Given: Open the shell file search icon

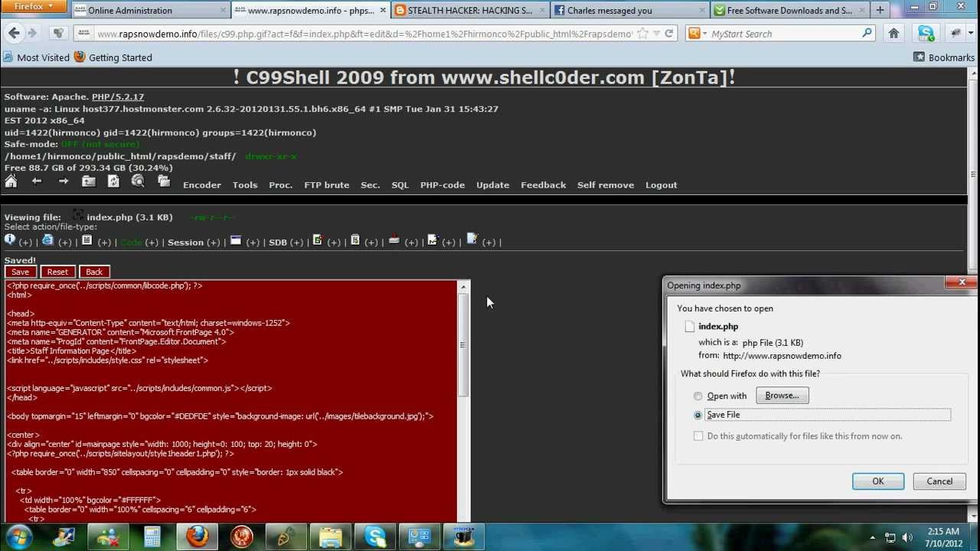Looking at the screenshot, I should click(138, 181).
